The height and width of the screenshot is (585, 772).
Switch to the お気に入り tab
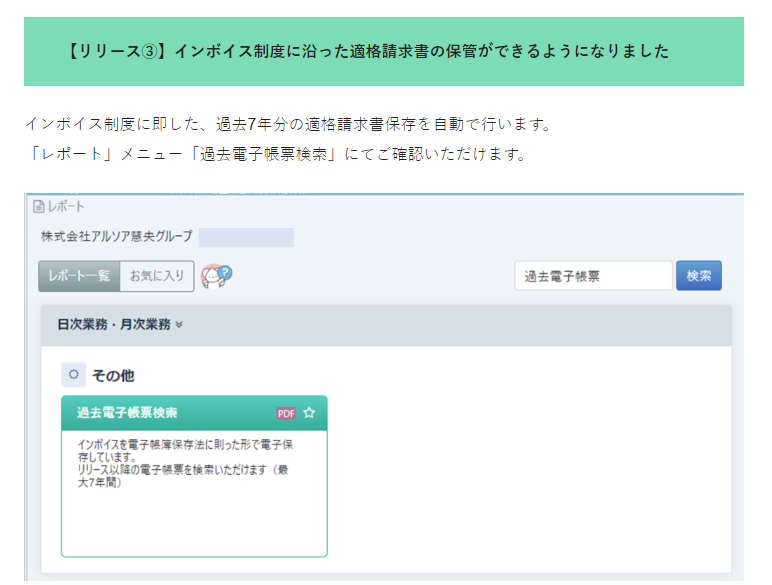click(x=157, y=276)
